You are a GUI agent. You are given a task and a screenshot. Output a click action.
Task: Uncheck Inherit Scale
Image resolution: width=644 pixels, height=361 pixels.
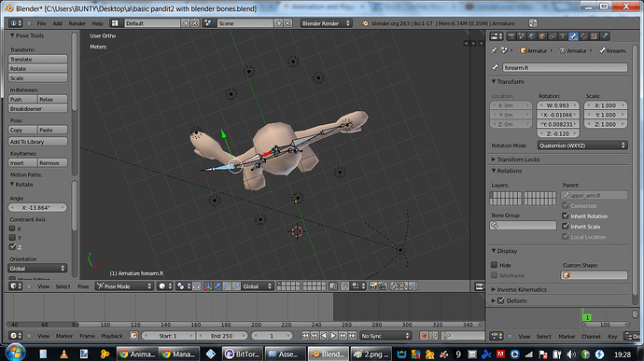coord(566,227)
